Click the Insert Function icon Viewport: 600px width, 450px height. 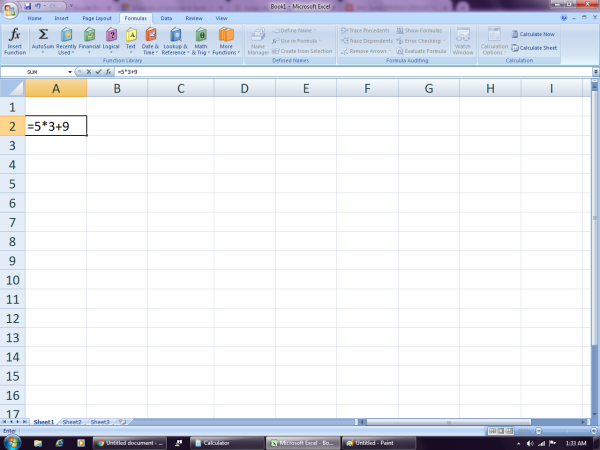[15, 40]
